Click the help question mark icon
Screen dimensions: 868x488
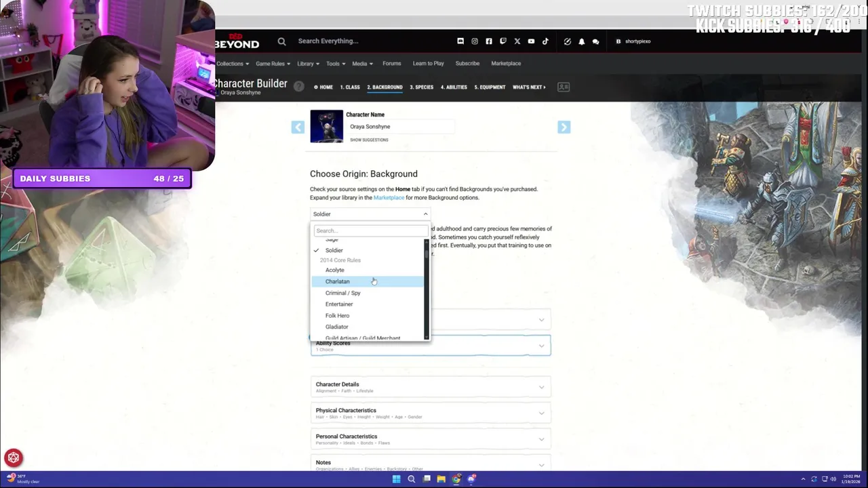point(298,87)
